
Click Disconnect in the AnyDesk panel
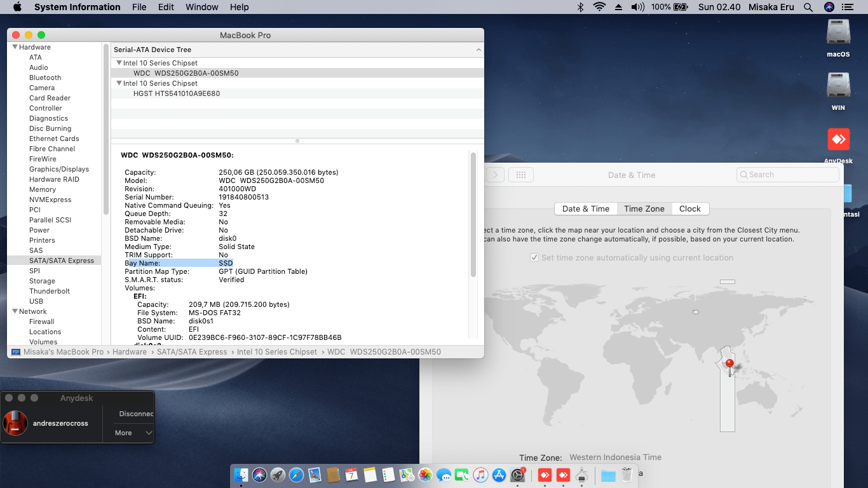tap(135, 414)
